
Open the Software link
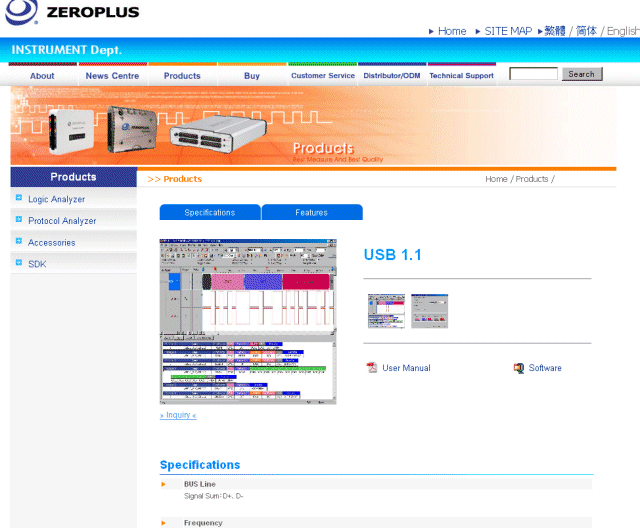(545, 368)
